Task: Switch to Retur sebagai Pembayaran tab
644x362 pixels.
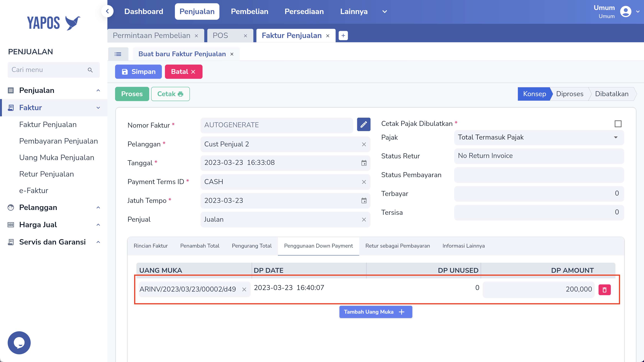Action: tap(398, 246)
